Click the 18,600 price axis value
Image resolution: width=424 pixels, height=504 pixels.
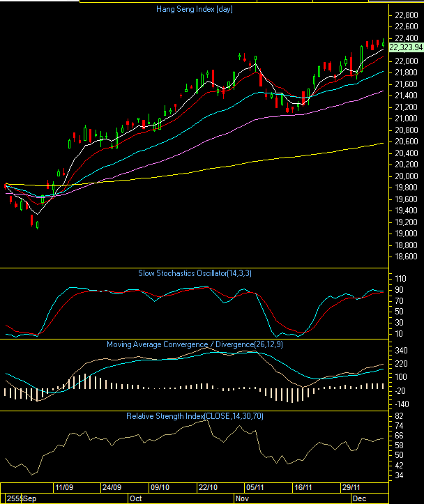tap(407, 257)
